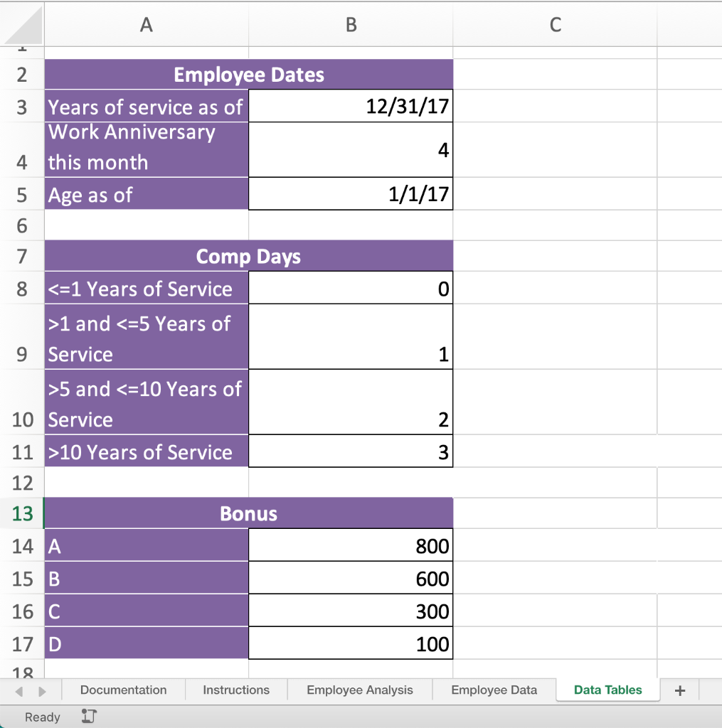The image size is (722, 728).
Task: Select the Data Tables sheet tab
Action: 606,690
